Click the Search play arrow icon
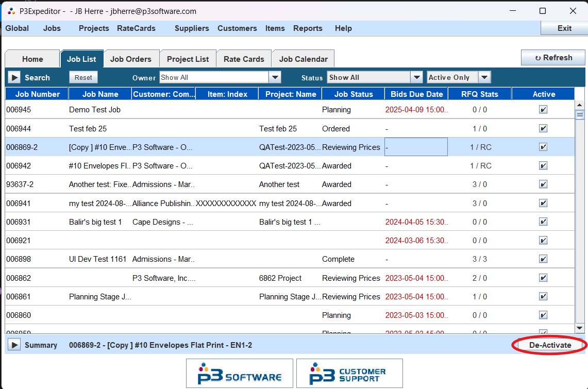Screen dimensions: 588x389 pos(13,78)
